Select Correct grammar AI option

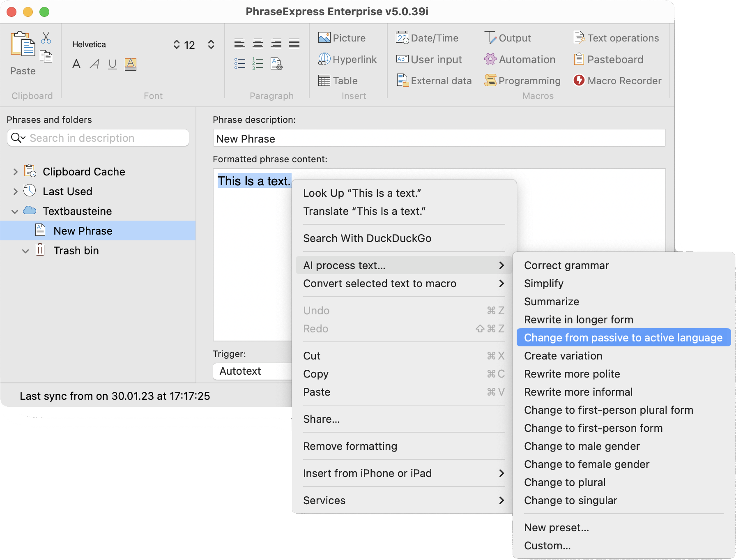[x=624, y=265]
